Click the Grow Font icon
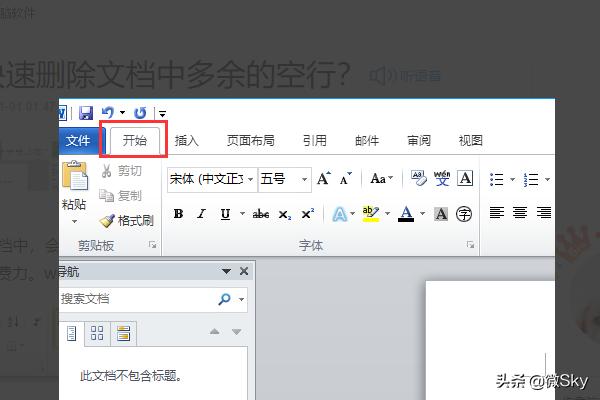This screenshot has width=600, height=400. click(323, 178)
